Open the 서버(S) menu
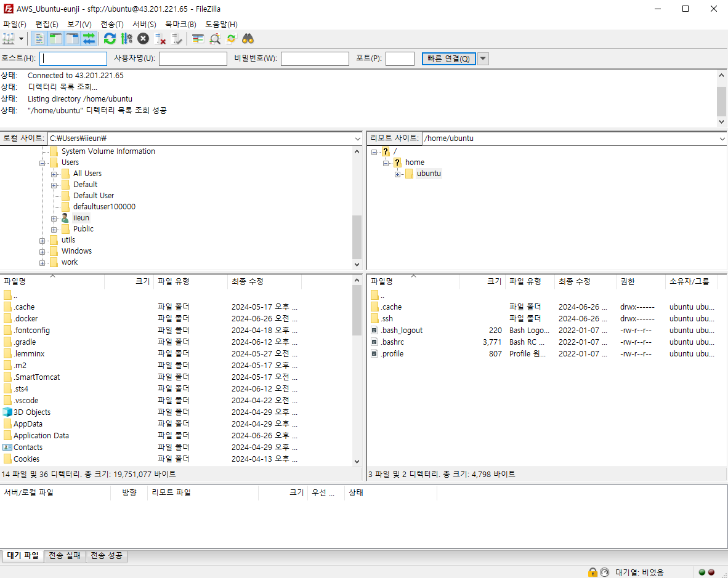This screenshot has width=728, height=578. [144, 24]
